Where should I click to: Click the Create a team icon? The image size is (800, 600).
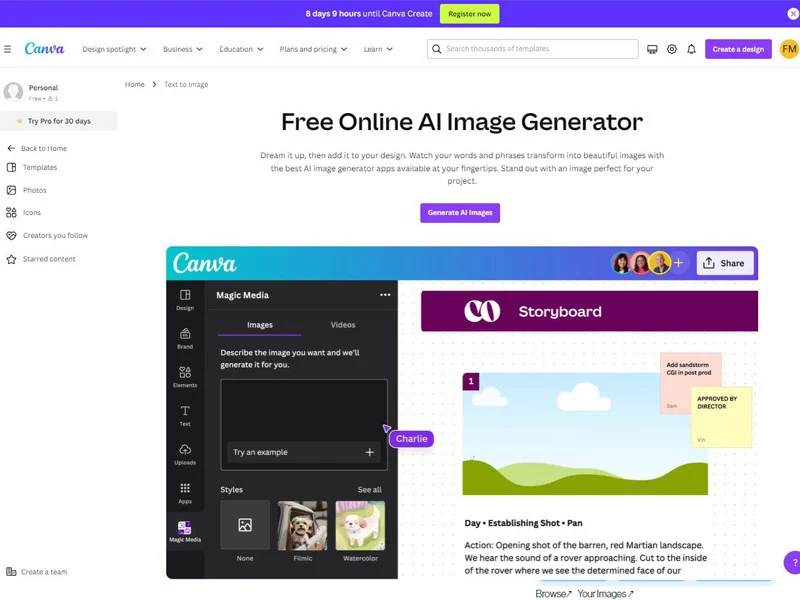tap(11, 572)
